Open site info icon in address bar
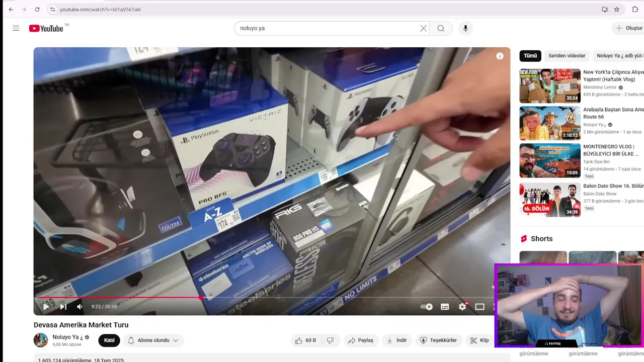The height and width of the screenshot is (362, 644). coord(53,9)
